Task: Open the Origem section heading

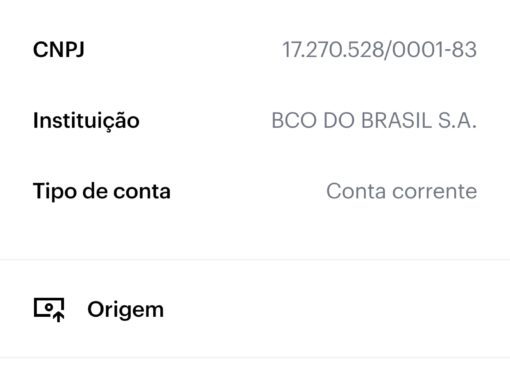Action: click(125, 310)
